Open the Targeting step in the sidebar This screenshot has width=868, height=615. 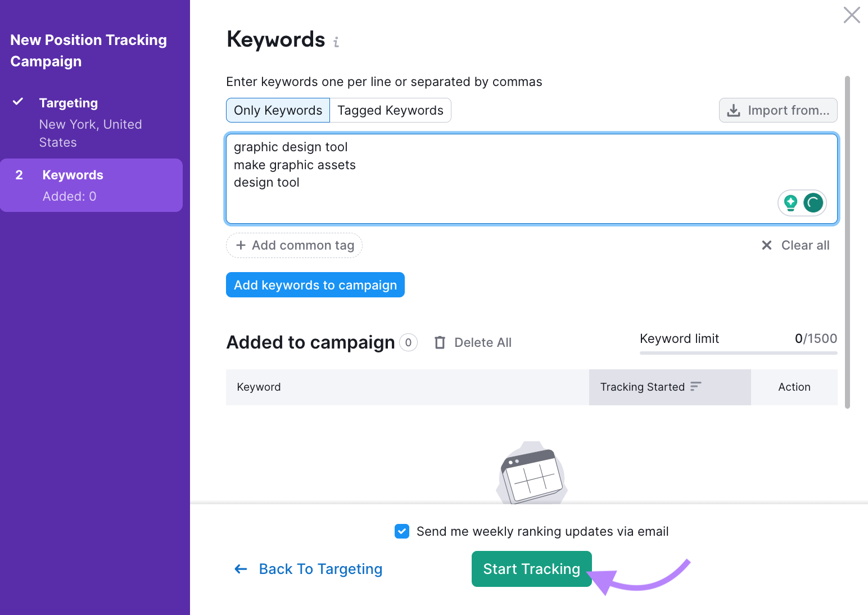click(x=69, y=103)
